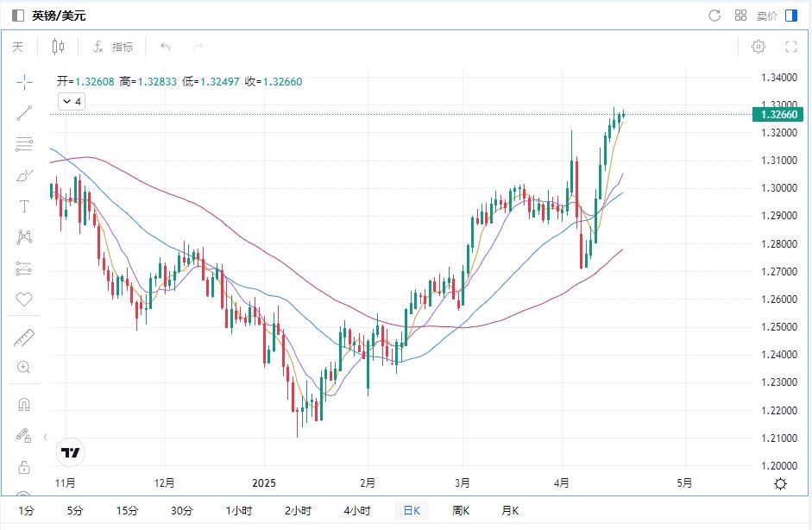The height and width of the screenshot is (530, 812).
Task: Activate the ruler measure tool
Action: point(24,338)
